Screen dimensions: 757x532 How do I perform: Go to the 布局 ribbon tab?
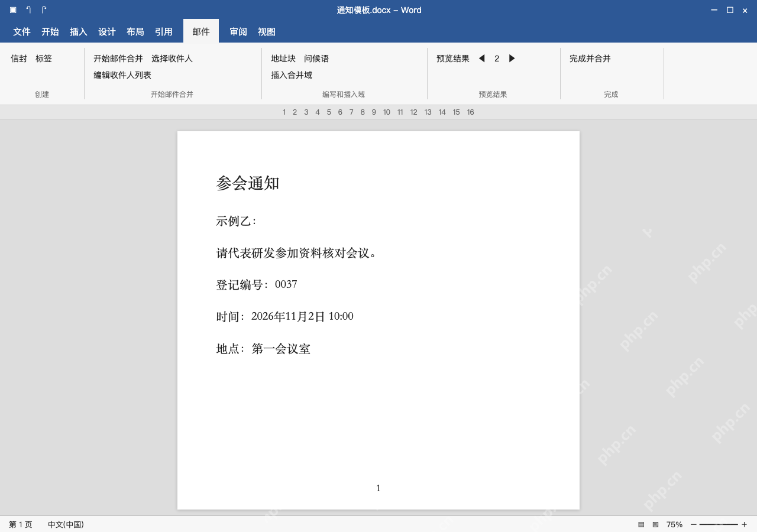coord(135,31)
